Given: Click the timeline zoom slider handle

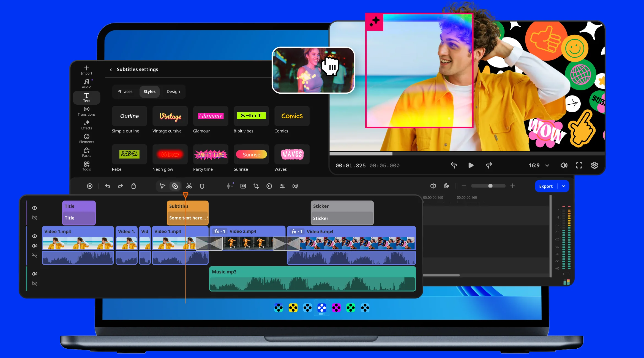Looking at the screenshot, I should (490, 186).
